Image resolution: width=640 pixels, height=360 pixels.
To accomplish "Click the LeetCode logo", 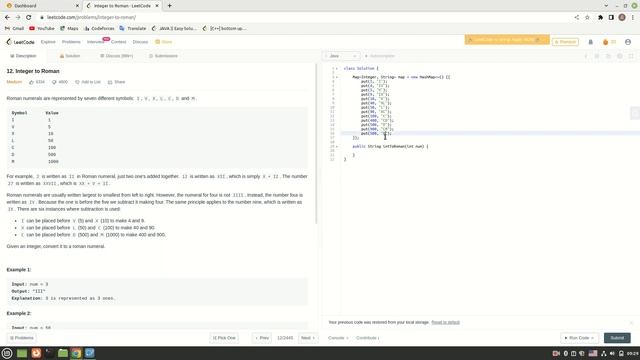I will pyautogui.click(x=20, y=42).
